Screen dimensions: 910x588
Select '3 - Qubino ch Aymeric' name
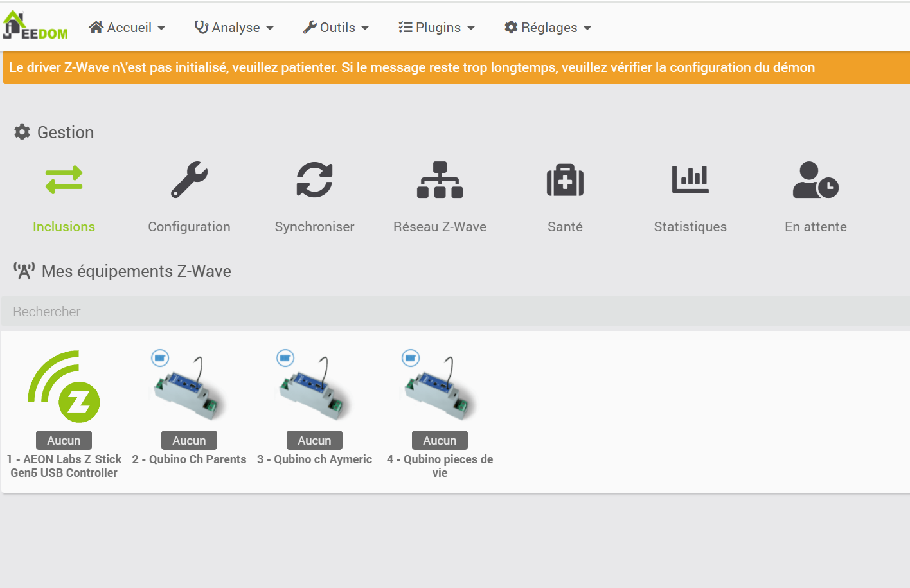coord(314,459)
